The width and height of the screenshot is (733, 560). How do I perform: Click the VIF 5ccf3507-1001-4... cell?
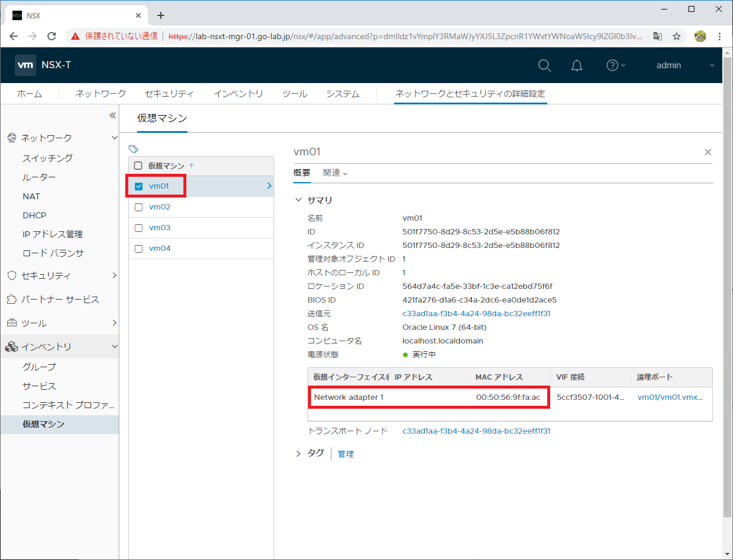pos(590,397)
